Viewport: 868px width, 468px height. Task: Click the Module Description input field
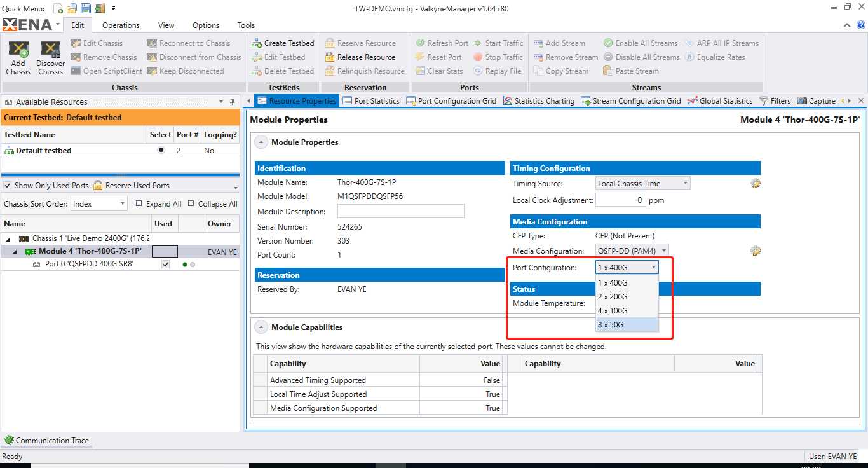click(x=401, y=212)
